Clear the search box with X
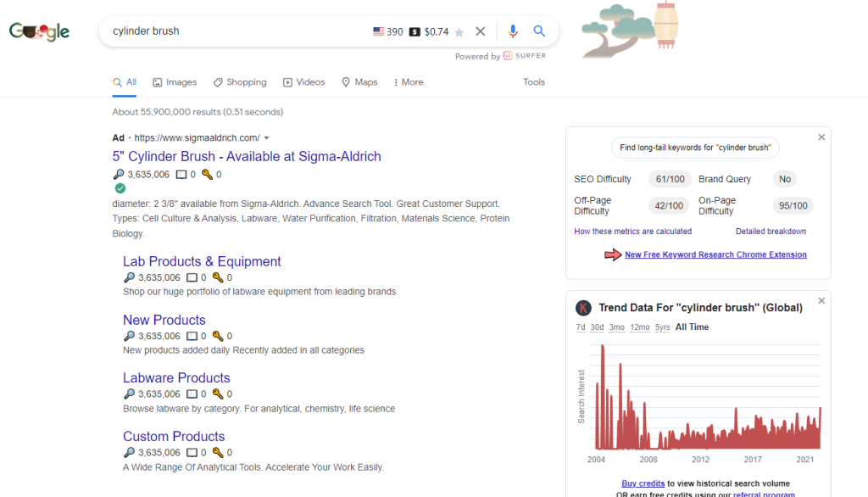The height and width of the screenshot is (497, 868). pyautogui.click(x=481, y=31)
